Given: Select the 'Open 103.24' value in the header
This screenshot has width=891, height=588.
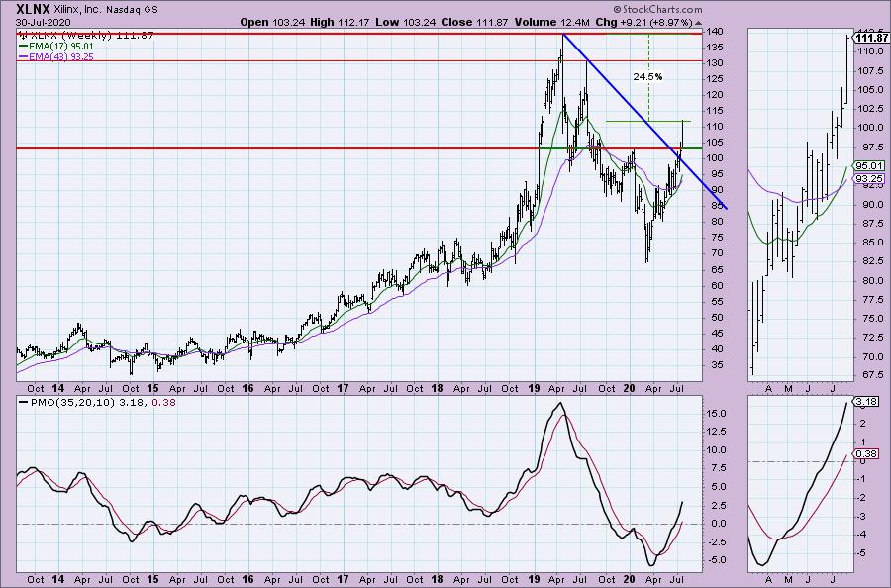Looking at the screenshot, I should pos(272,22).
